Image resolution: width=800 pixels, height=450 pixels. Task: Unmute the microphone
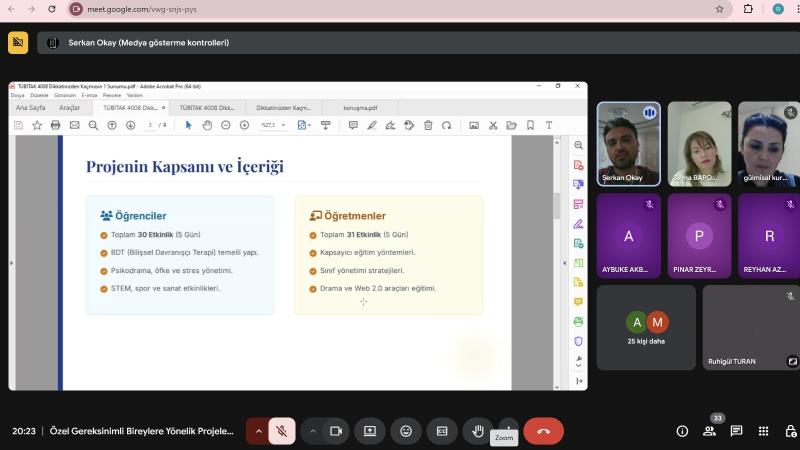pyautogui.click(x=282, y=431)
